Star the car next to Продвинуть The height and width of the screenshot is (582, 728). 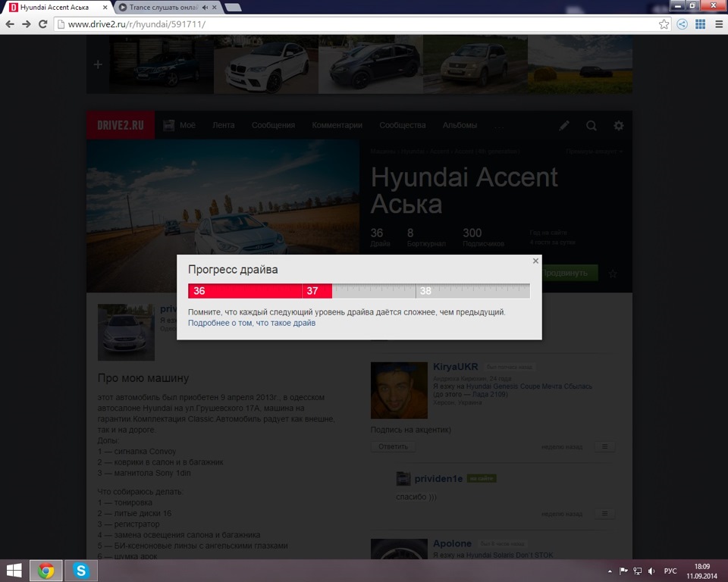[x=613, y=274]
